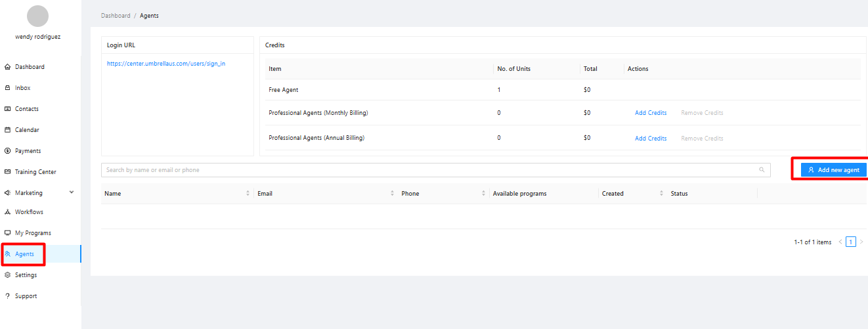Click the Training Center icon
This screenshot has width=868, height=329.
click(x=7, y=172)
